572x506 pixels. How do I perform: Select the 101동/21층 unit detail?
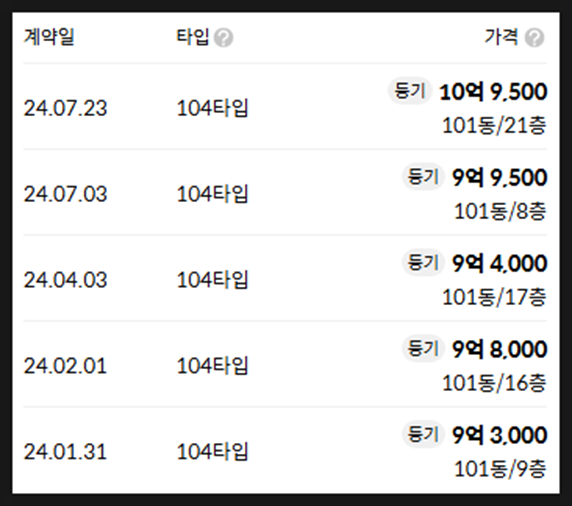(494, 126)
